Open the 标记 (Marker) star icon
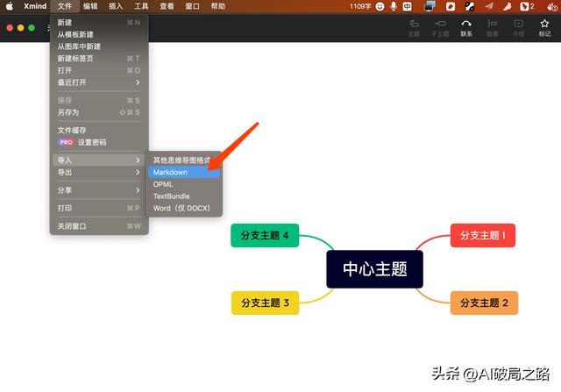Image resolution: width=561 pixels, height=392 pixels. 545,27
